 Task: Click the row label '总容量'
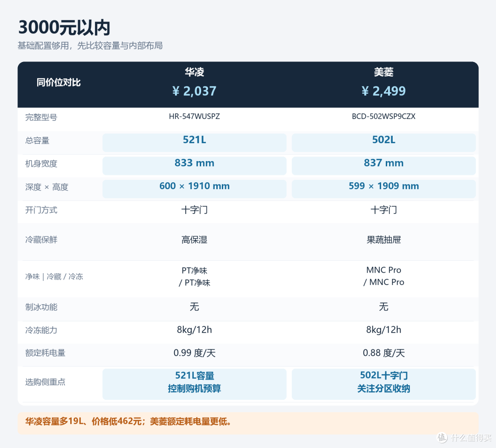pyautogui.click(x=37, y=140)
